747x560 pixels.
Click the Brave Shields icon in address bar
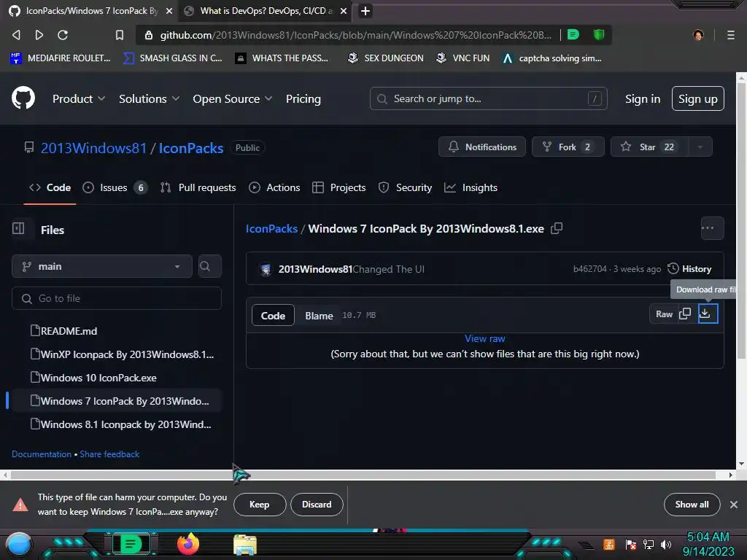coord(599,34)
